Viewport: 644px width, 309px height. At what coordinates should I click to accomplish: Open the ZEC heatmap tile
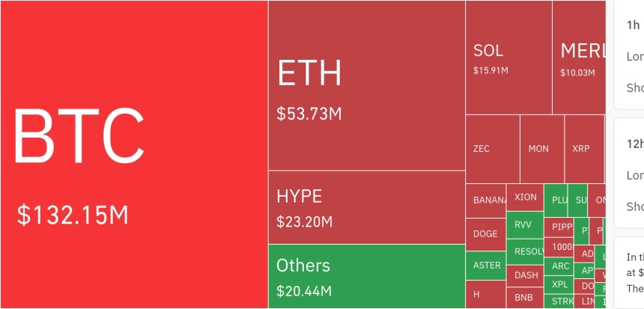click(492, 149)
